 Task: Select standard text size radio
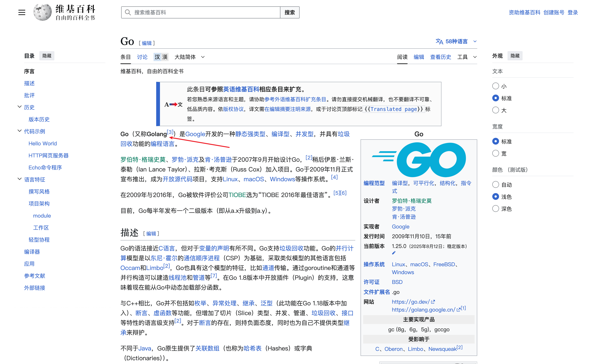(495, 98)
